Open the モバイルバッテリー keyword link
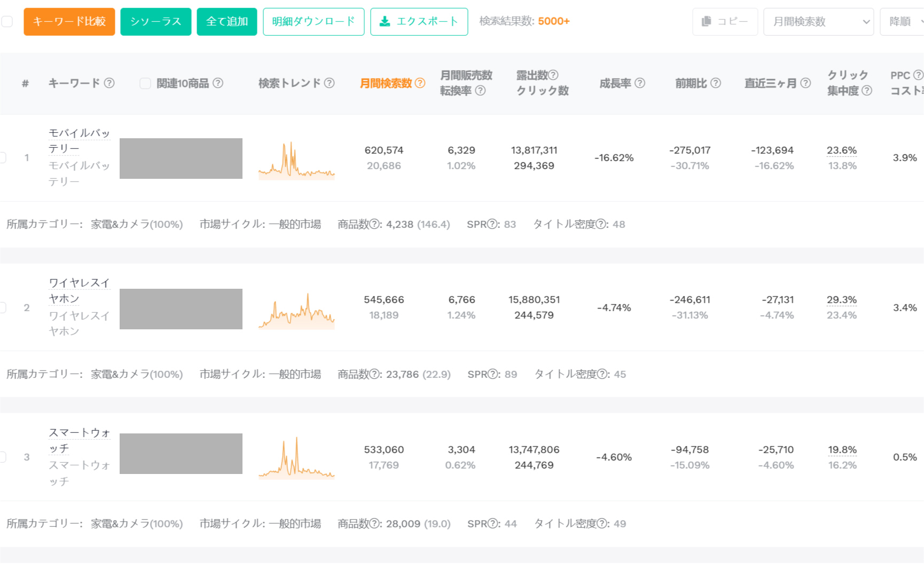Screen dimensions: 924x569 [x=79, y=140]
